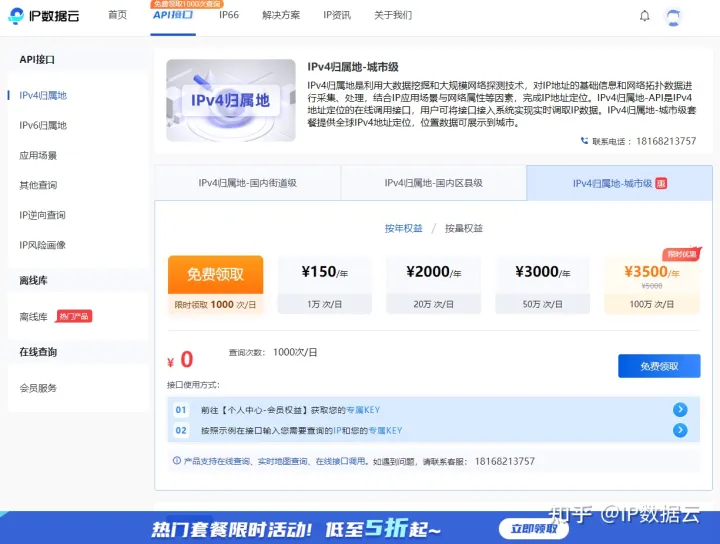Click the 在线查询 section heading
Screen dimensions: 720x544
pos(38,352)
